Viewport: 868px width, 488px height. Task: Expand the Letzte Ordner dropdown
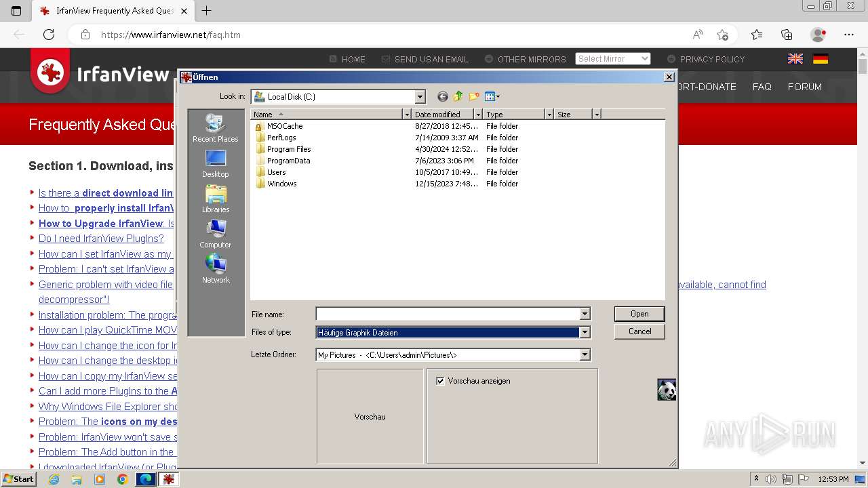[585, 354]
